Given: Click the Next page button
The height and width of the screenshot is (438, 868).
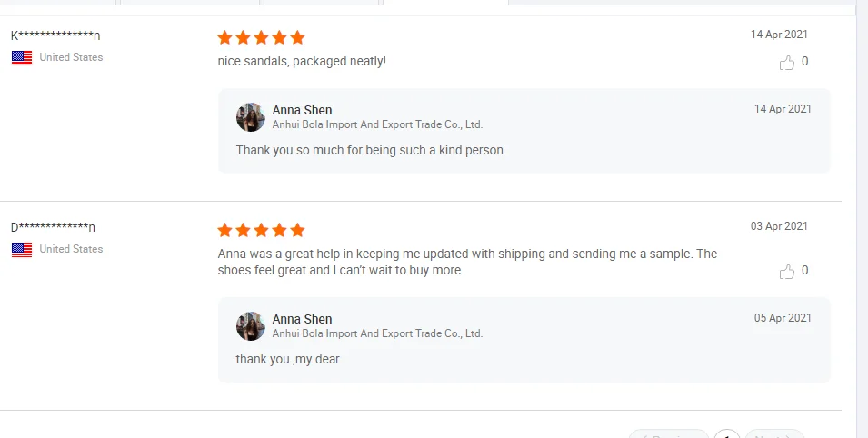Looking at the screenshot, I should click(x=774, y=435).
